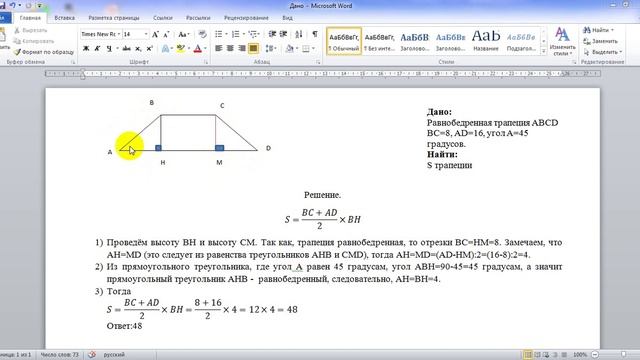Click the shading paint bucket icon
This screenshot has height=360, width=640.
point(289,49)
